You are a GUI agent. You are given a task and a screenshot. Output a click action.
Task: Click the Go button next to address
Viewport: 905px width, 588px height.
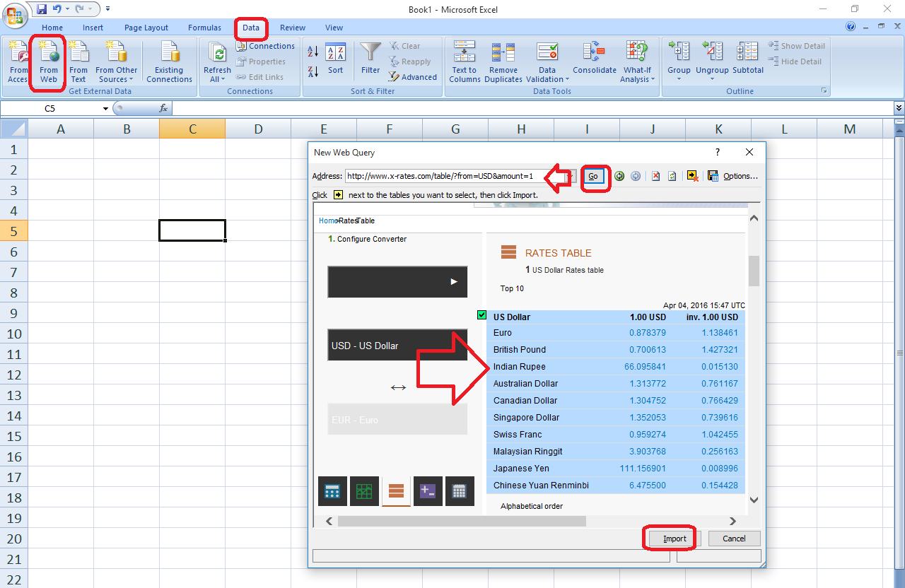pos(593,176)
